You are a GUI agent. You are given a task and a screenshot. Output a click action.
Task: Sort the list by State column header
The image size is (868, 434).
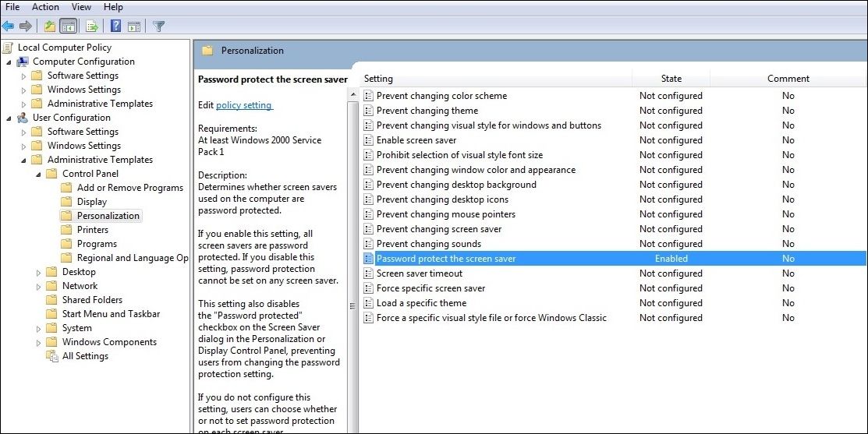671,79
